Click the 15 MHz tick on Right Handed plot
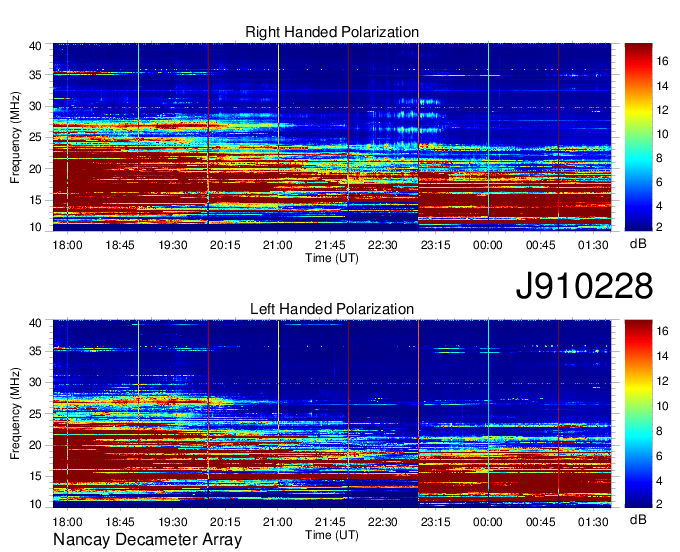Image resolution: width=680 pixels, height=552 pixels. pos(35,200)
